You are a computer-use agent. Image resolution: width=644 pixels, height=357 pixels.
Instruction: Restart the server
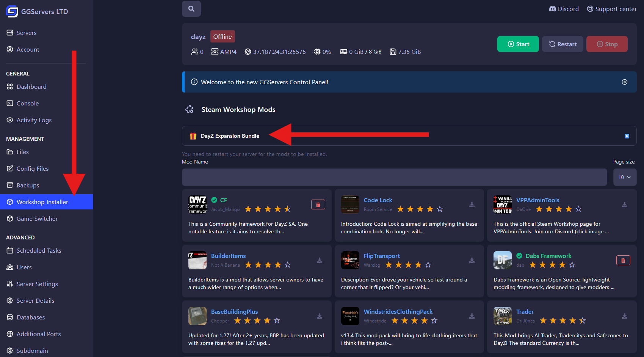coord(563,44)
